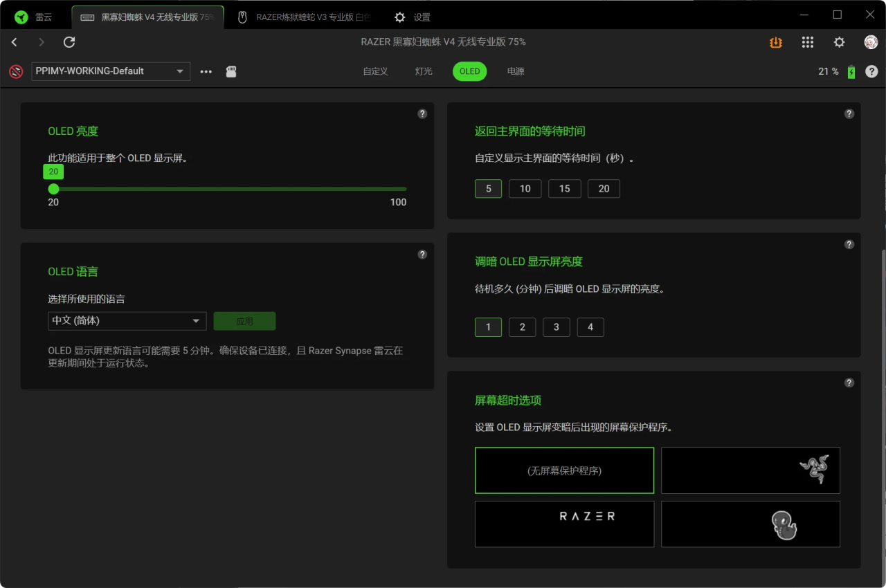Screen dimensions: 886x588
Task: Select 20 seconds wait time option
Action: point(604,189)
